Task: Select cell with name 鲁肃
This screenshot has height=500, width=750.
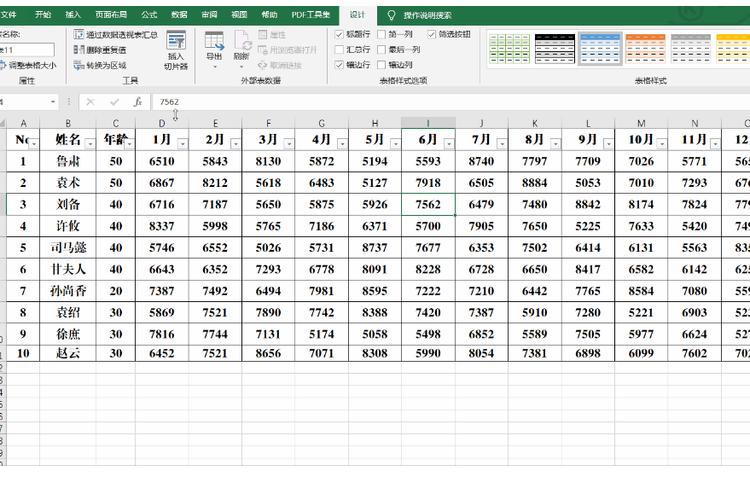Action: click(68, 161)
